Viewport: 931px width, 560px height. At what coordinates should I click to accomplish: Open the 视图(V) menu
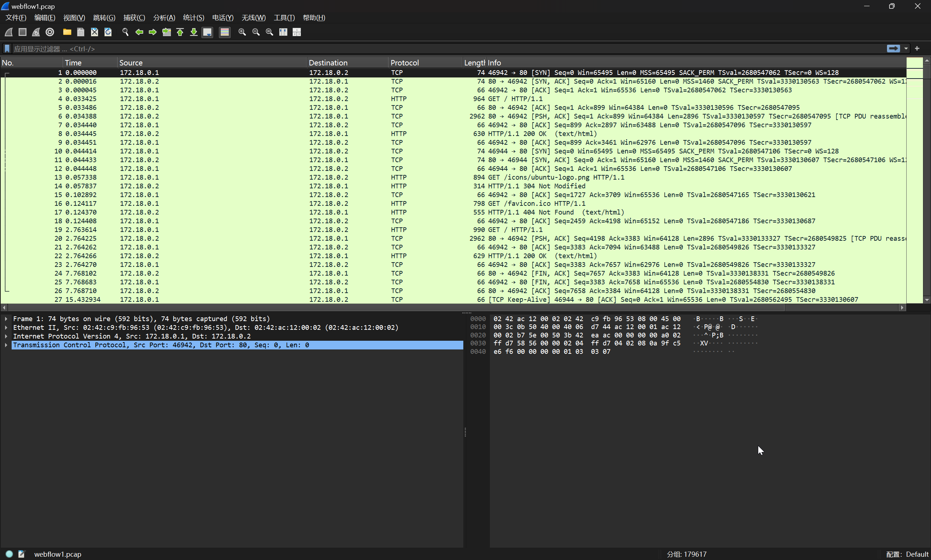(74, 18)
